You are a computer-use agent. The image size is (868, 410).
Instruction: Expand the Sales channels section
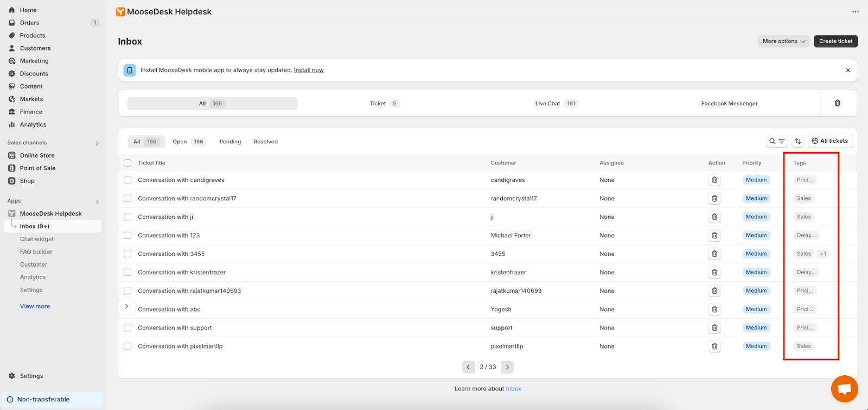97,143
